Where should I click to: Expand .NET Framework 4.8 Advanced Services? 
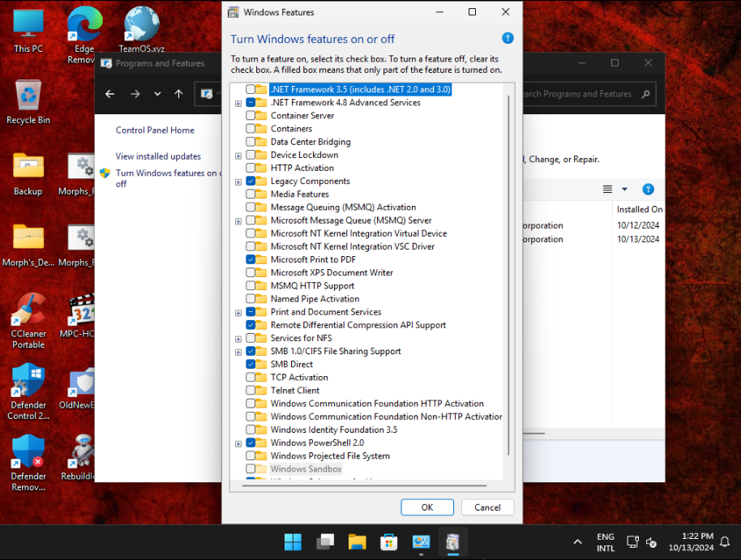pyautogui.click(x=238, y=103)
